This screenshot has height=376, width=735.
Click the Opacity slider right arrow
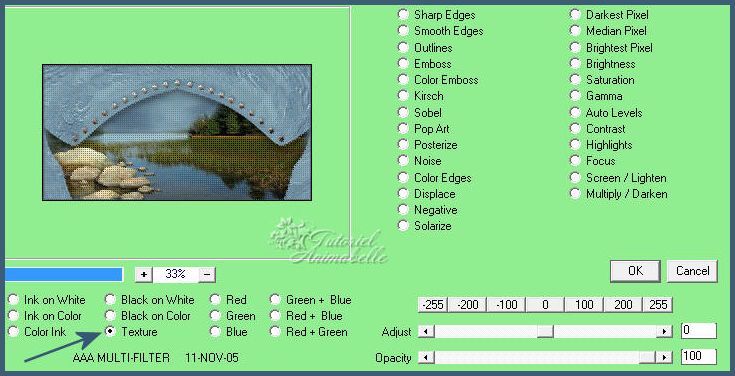(664, 358)
